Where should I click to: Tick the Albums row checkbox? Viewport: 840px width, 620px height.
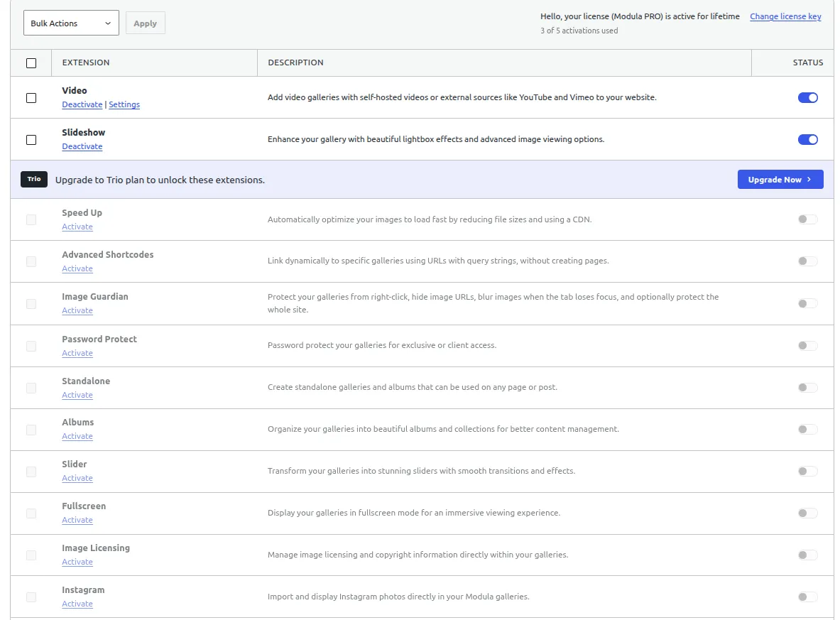click(x=32, y=430)
